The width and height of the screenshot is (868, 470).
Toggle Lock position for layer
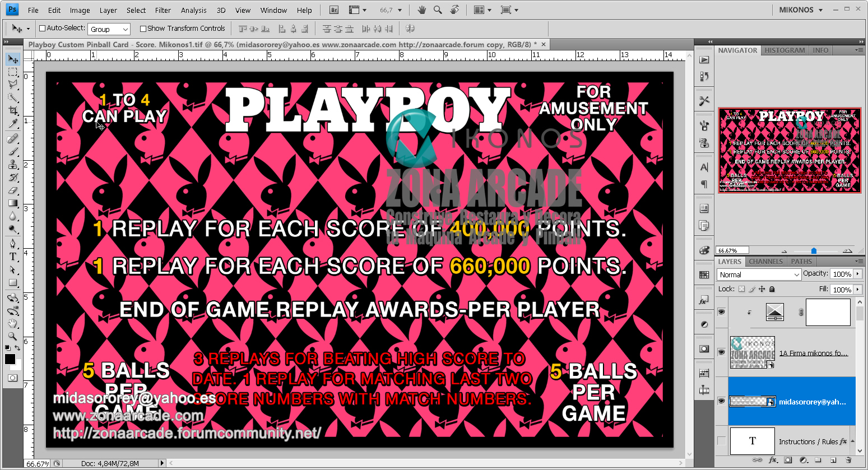(x=762, y=289)
